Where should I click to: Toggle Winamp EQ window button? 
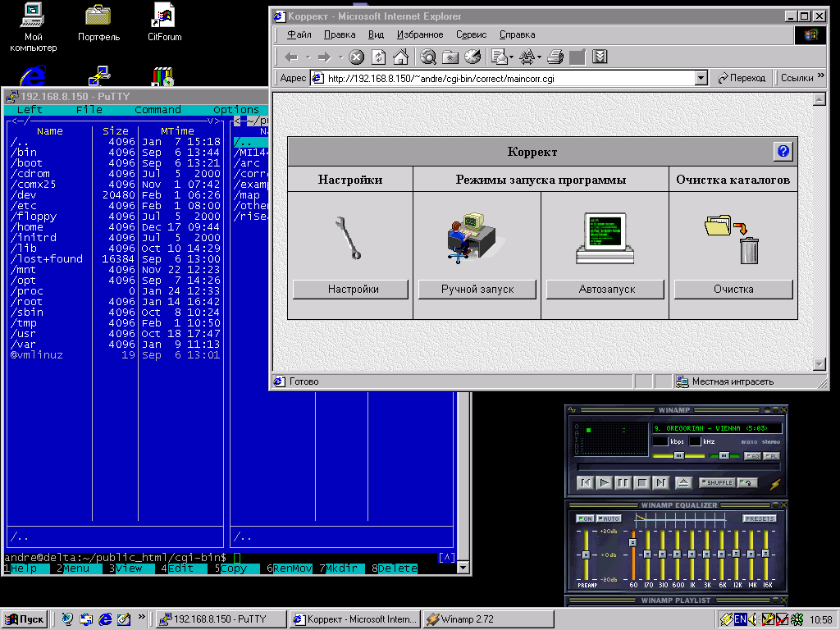(753, 456)
